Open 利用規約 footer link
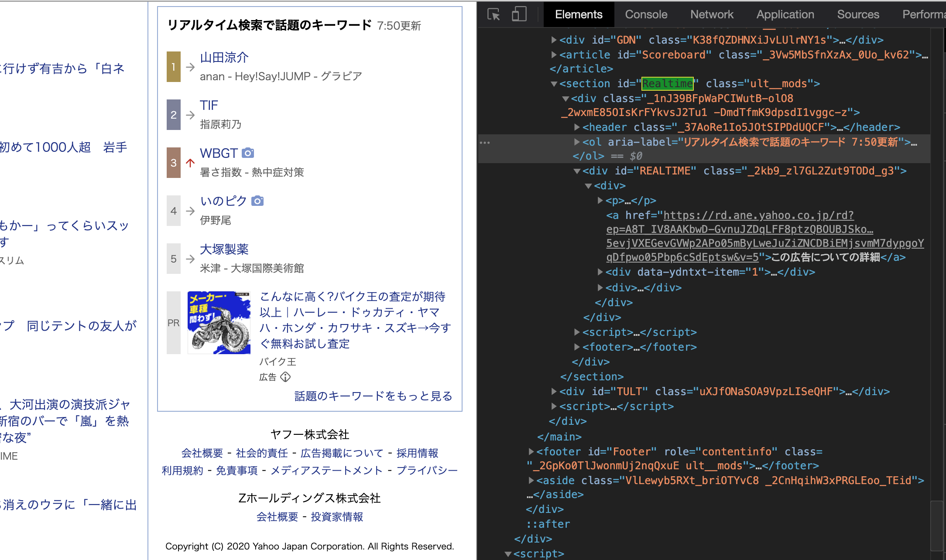 tap(182, 471)
